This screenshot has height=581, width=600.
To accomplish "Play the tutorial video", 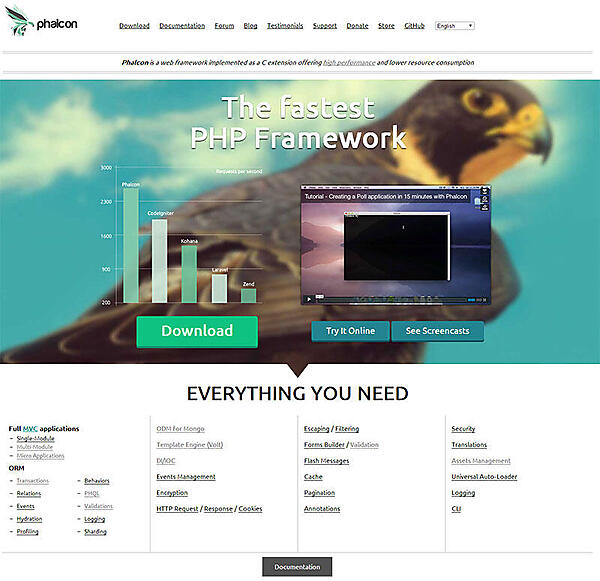I will [309, 299].
